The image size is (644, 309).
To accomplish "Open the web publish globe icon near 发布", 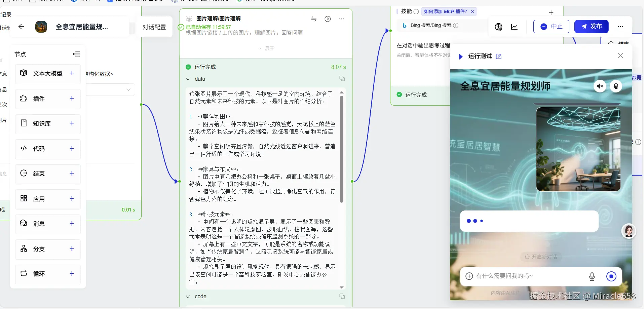I will tap(498, 27).
